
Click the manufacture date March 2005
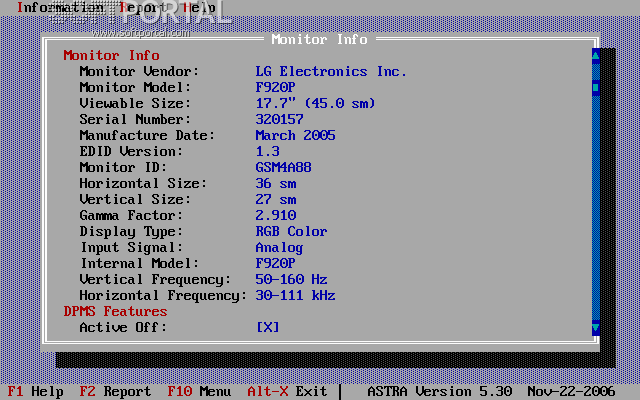coord(296,135)
